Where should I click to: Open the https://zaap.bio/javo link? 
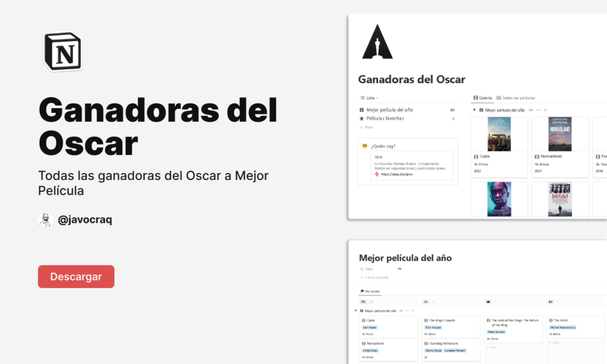397,174
